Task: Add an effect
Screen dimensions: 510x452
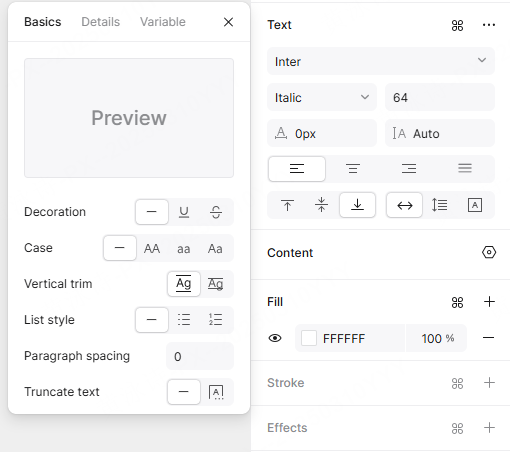Action: click(x=489, y=427)
